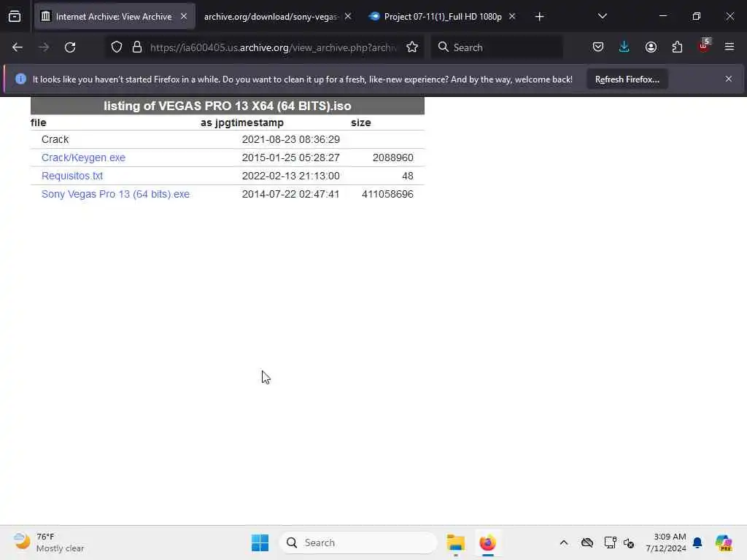Click the timestamp 2021-08-23 08:36:29
Screen dimensions: 747x560
290,139
